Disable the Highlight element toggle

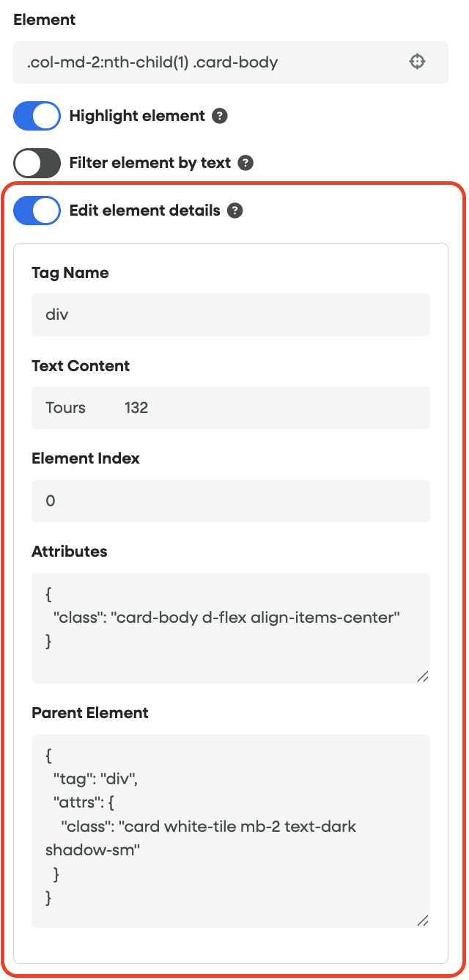pyautogui.click(x=37, y=116)
